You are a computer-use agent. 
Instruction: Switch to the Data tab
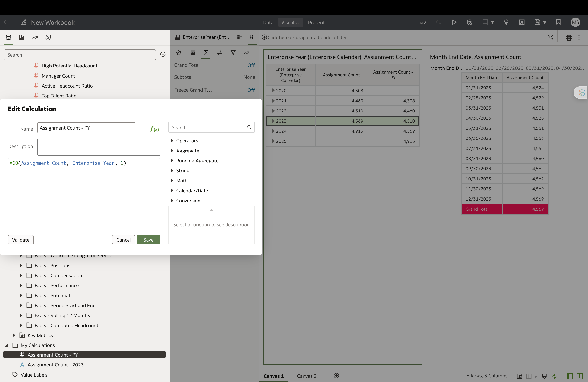[268, 22]
